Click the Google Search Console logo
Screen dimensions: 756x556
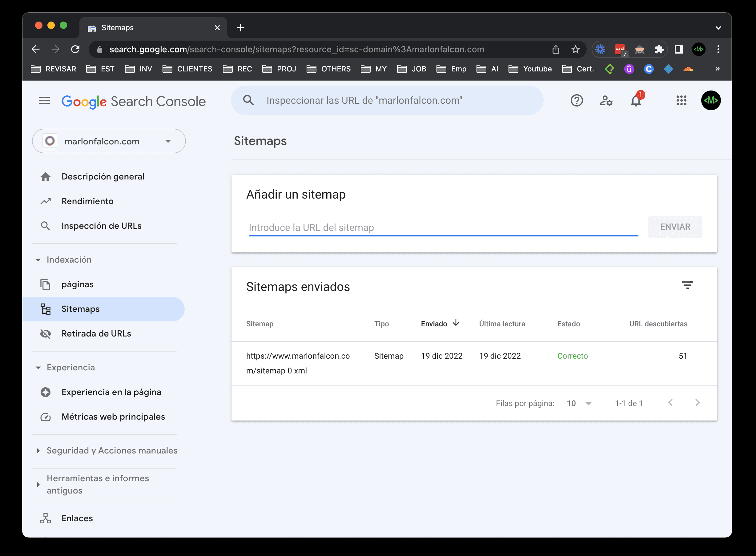pos(134,101)
